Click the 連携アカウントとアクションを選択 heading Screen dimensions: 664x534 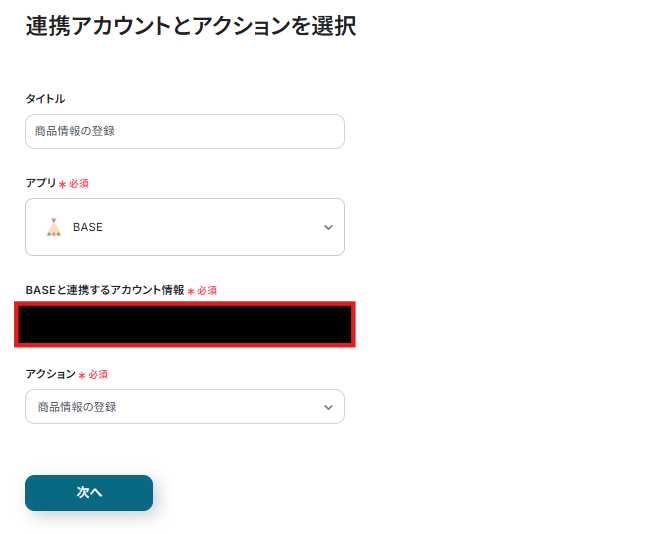point(190,26)
